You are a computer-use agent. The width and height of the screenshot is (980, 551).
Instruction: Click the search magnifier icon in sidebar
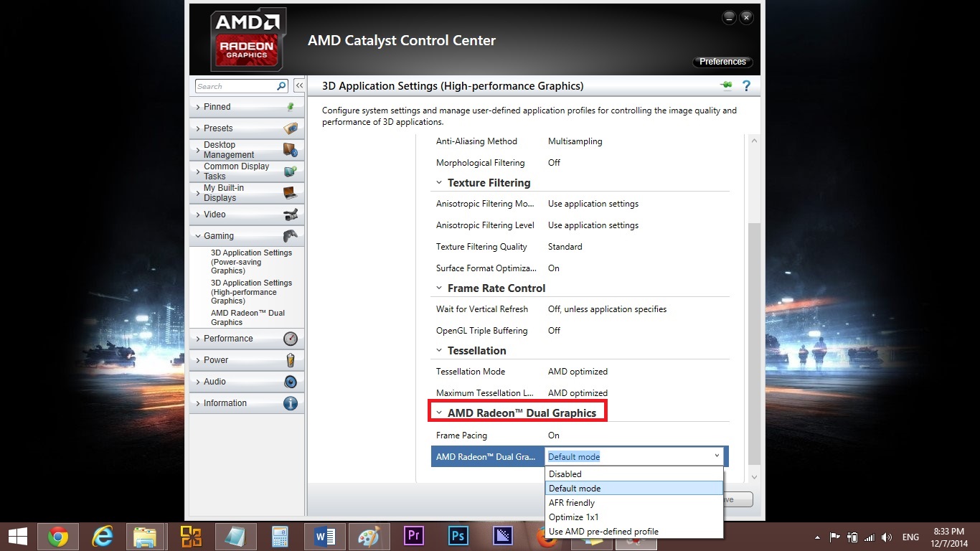[x=281, y=86]
